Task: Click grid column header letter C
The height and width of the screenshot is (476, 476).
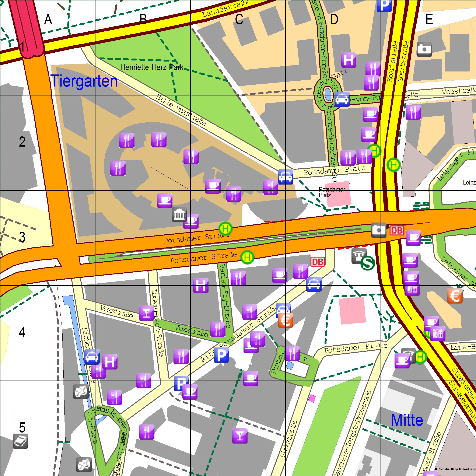Action: point(239,19)
